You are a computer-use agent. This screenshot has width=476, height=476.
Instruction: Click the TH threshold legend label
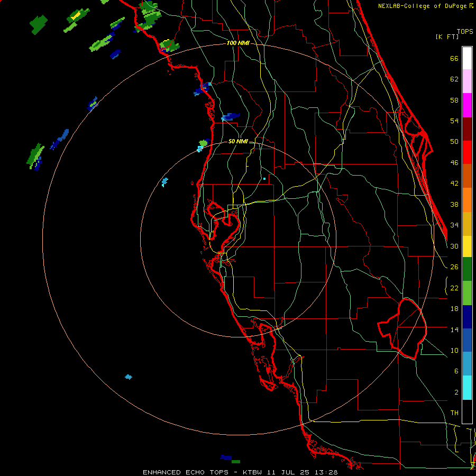point(454,413)
